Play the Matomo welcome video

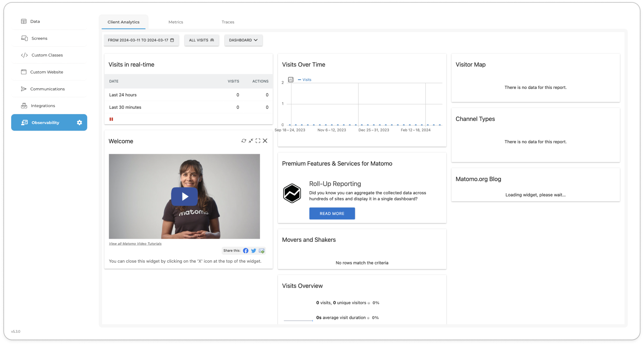184,197
